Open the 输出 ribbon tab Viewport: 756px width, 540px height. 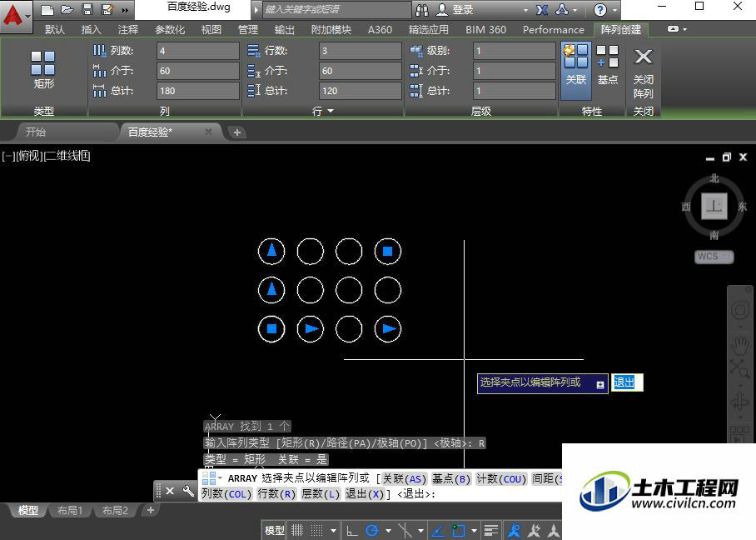pyautogui.click(x=285, y=29)
